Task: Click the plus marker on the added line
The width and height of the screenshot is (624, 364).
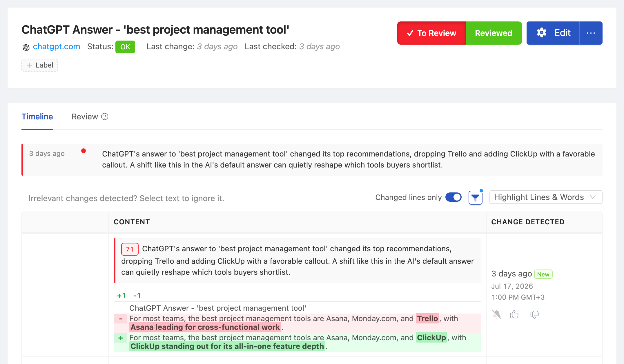Action: click(x=121, y=338)
